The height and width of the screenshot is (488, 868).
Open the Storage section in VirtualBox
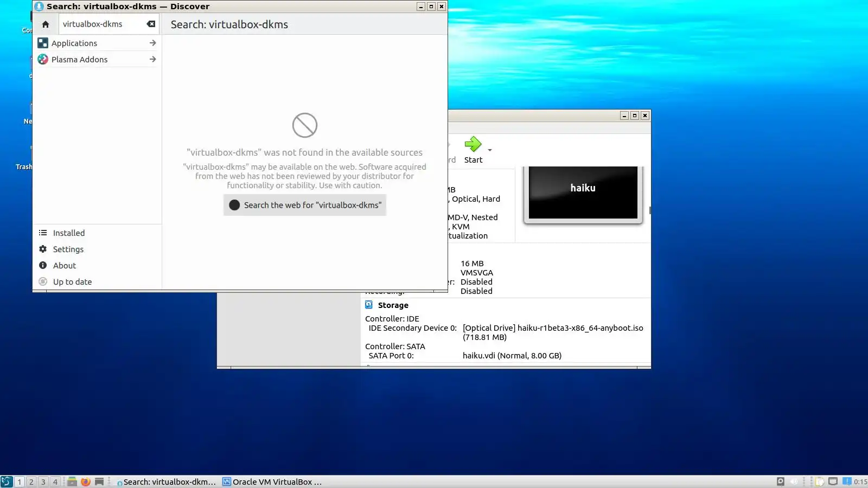tap(393, 305)
